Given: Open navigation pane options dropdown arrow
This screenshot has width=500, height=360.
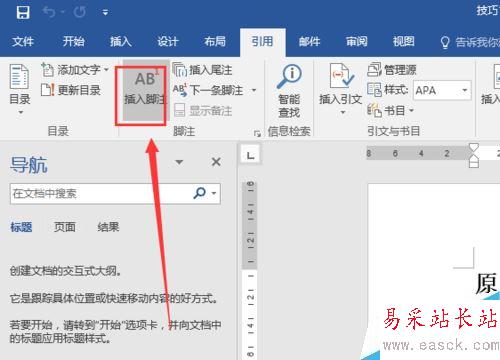Looking at the screenshot, I should [x=179, y=162].
